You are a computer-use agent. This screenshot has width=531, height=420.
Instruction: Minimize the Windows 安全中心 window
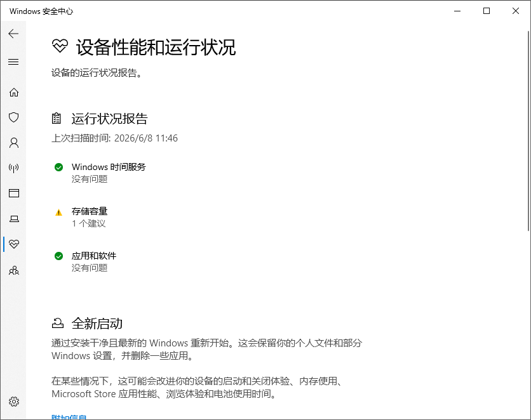[457, 11]
